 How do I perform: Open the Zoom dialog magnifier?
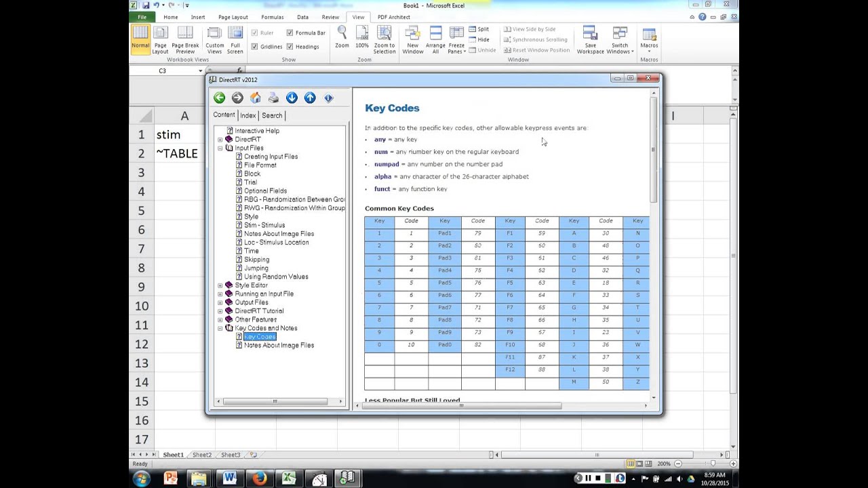342,37
